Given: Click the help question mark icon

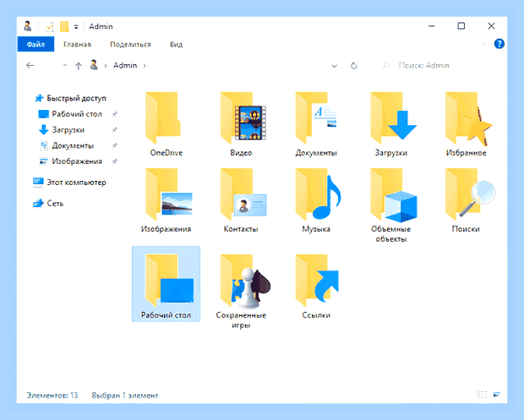Looking at the screenshot, I should (499, 44).
